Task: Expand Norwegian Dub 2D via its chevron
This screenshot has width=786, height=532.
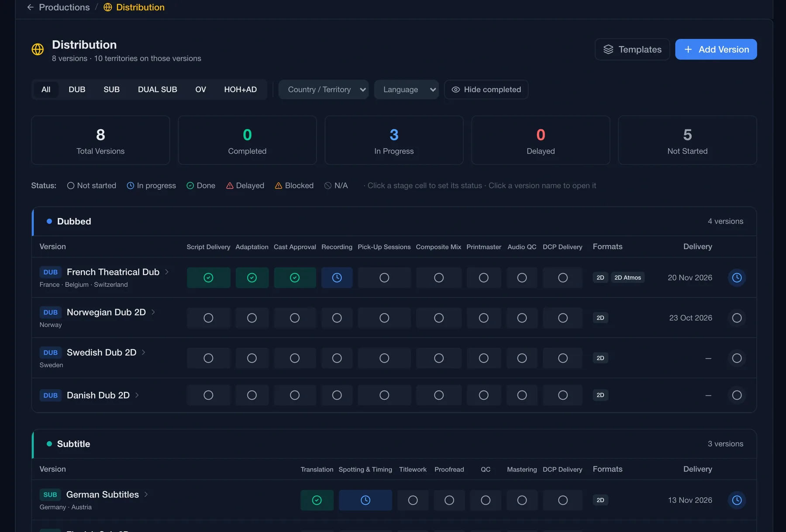Action: (153, 312)
